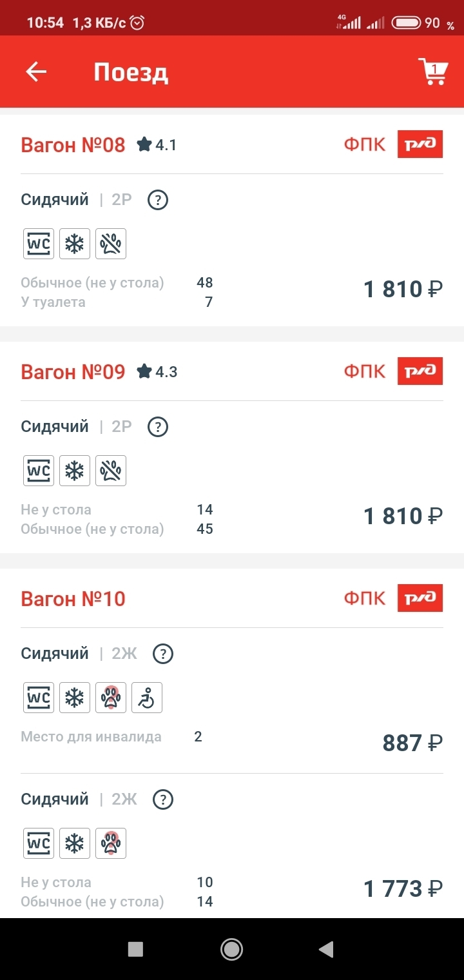
Task: Tap the snowflake icon in Вагон №09
Action: (75, 471)
